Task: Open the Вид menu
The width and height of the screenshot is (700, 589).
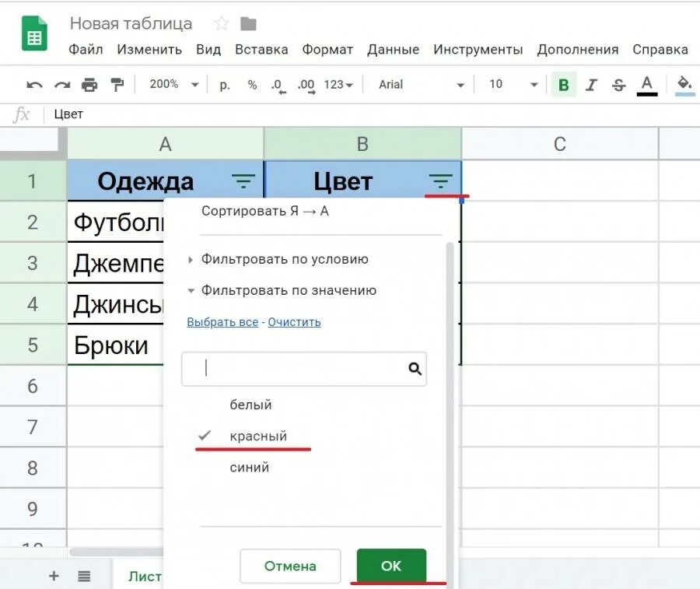Action: pyautogui.click(x=208, y=49)
